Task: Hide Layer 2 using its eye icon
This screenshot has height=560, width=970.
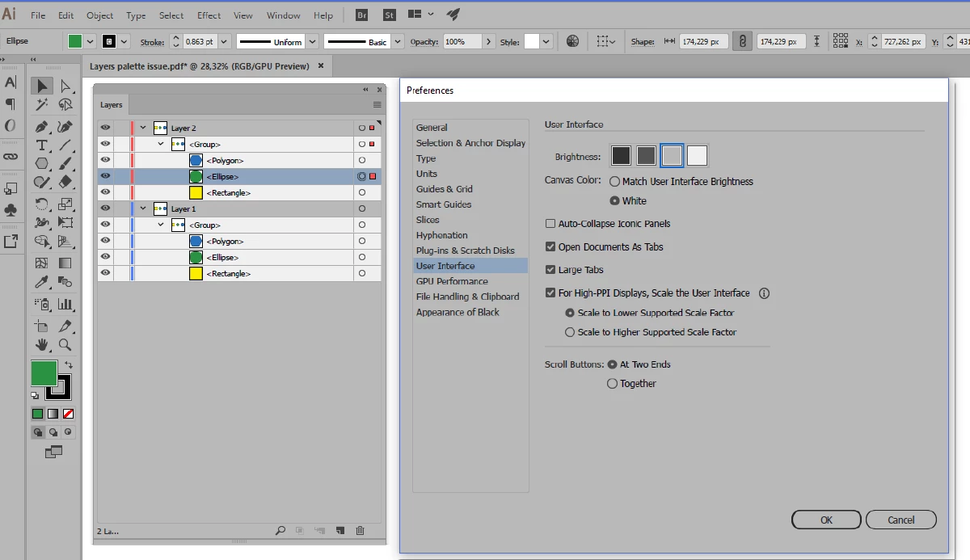Action: pos(105,128)
